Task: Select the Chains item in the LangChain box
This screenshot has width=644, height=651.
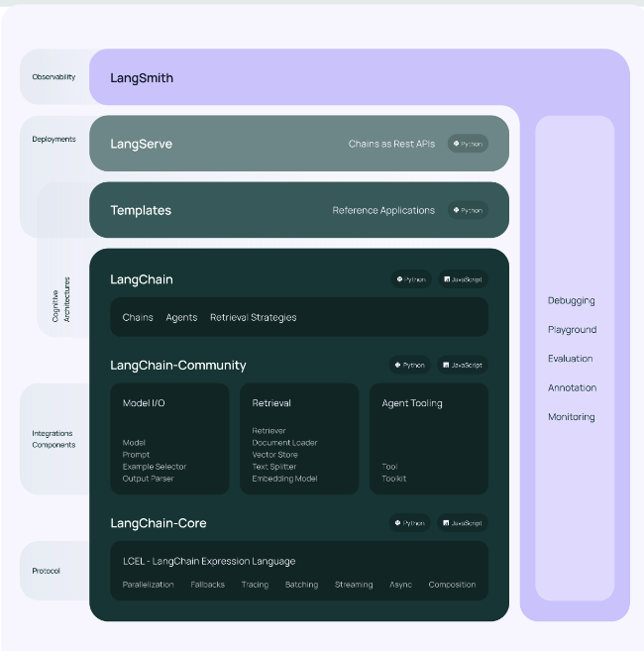Action: tap(138, 317)
